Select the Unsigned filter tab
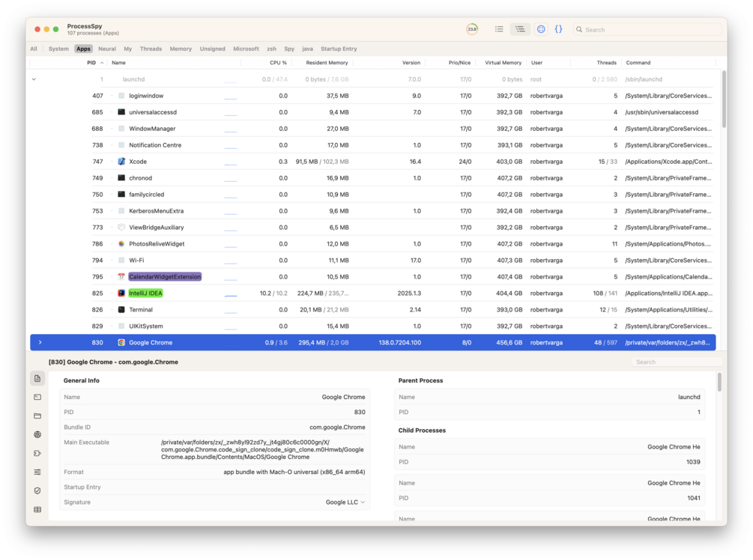 tap(212, 49)
